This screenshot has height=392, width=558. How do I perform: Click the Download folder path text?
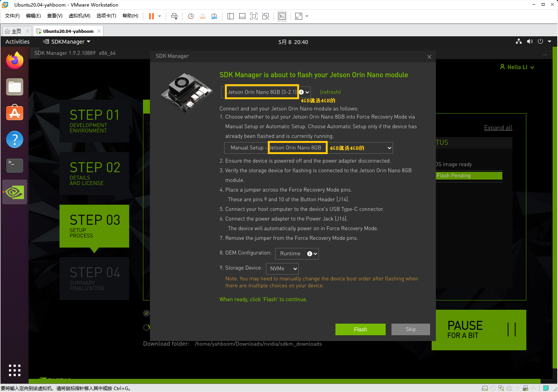pos(258,344)
